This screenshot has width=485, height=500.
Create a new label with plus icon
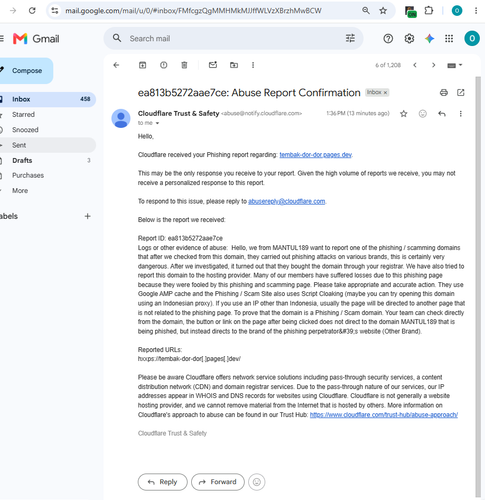click(x=87, y=216)
